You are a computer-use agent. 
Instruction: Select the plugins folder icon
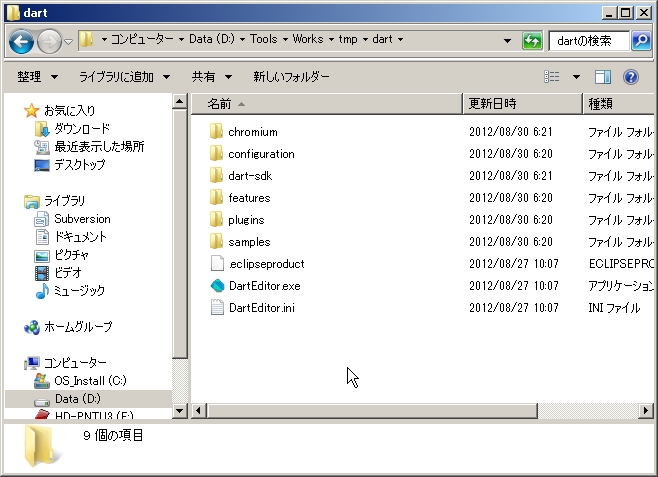click(216, 219)
